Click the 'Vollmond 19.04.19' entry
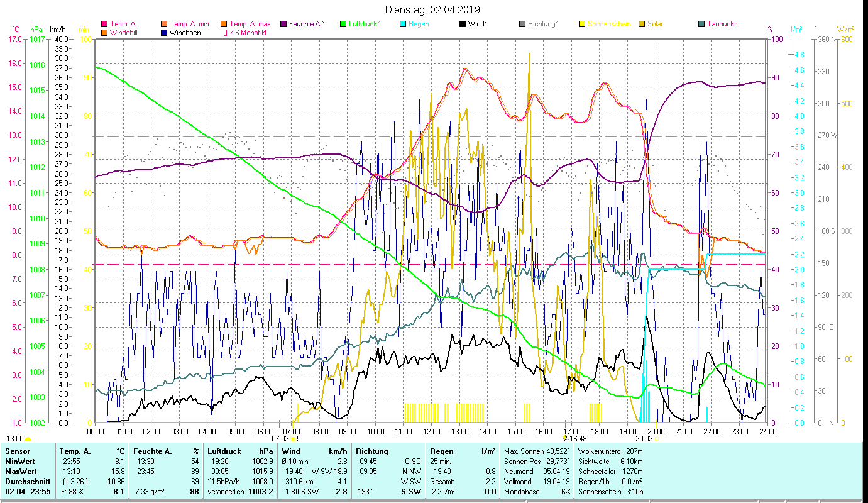The image size is (868, 503). [x=537, y=482]
